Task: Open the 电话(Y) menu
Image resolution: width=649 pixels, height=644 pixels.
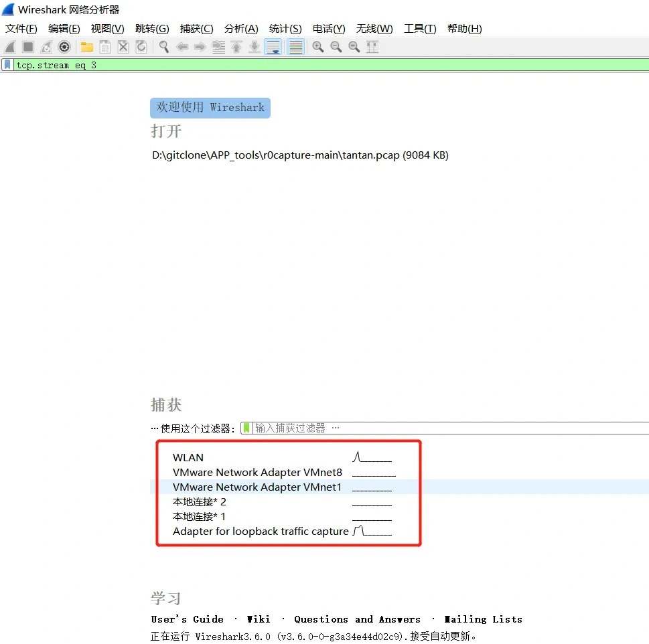Action: pyautogui.click(x=329, y=29)
